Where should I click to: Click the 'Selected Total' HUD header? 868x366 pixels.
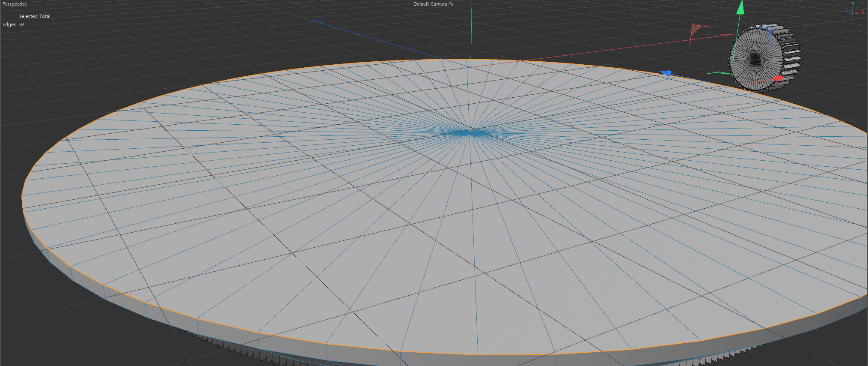[x=35, y=16]
